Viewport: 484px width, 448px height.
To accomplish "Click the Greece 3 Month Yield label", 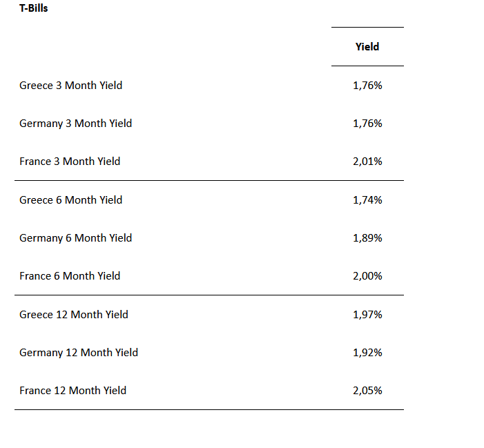I will (70, 86).
